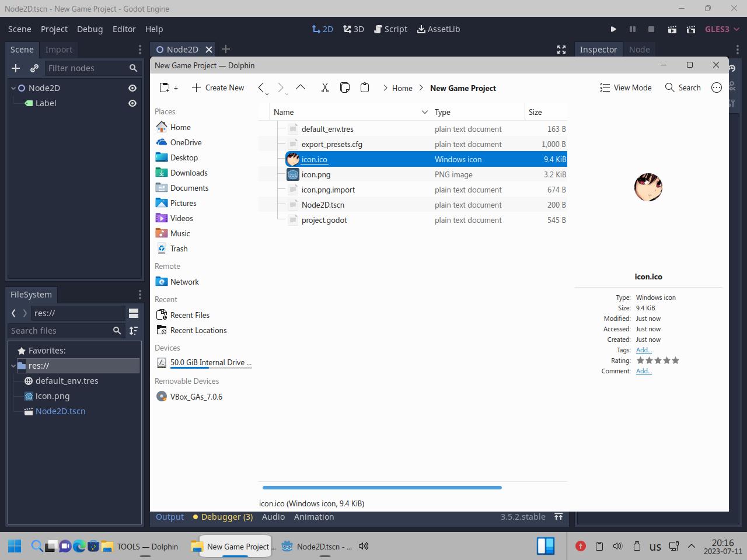This screenshot has height=560, width=747.
Task: Hide the Label node via eye icon
Action: pyautogui.click(x=132, y=103)
